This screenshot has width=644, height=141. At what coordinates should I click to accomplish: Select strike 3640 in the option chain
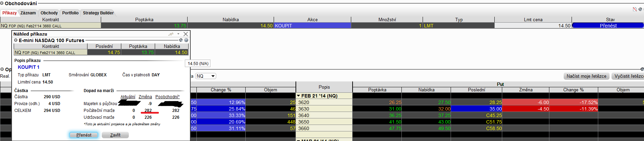324,115
